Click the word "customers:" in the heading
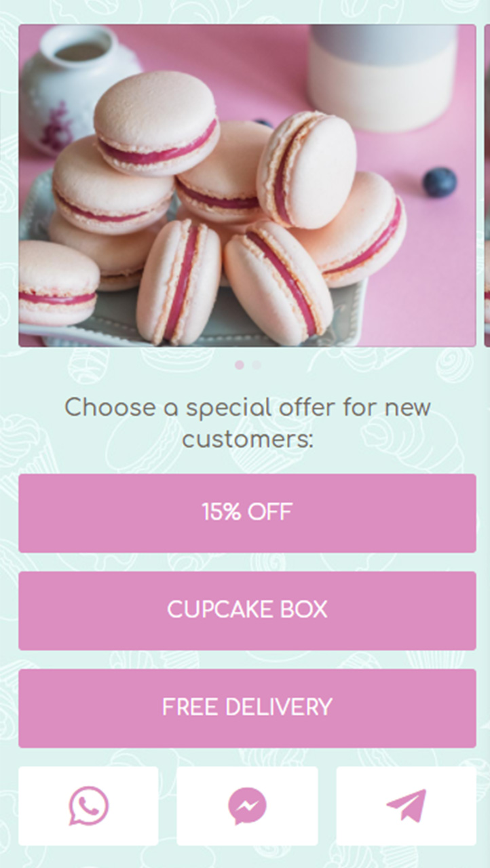Viewport: 490px width, 868px height. [247, 439]
